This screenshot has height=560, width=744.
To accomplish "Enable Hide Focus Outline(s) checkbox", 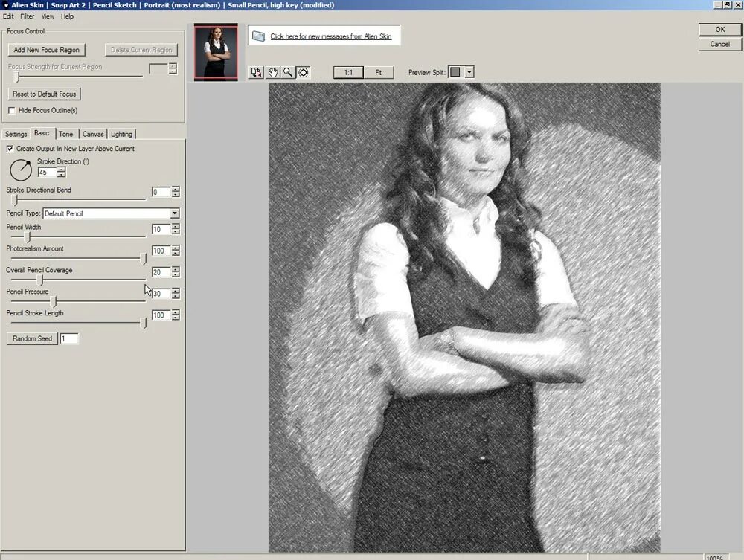I will coord(12,111).
